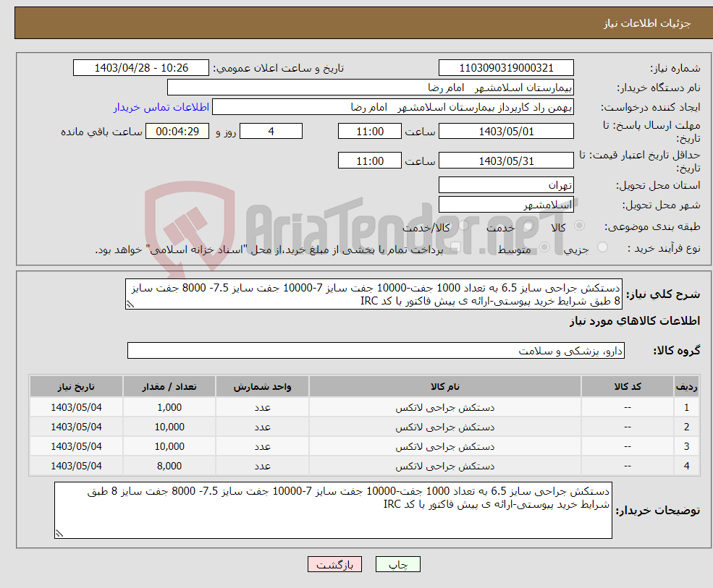Select the خدمت radio button
The width and height of the screenshot is (713, 588).
pos(528,226)
